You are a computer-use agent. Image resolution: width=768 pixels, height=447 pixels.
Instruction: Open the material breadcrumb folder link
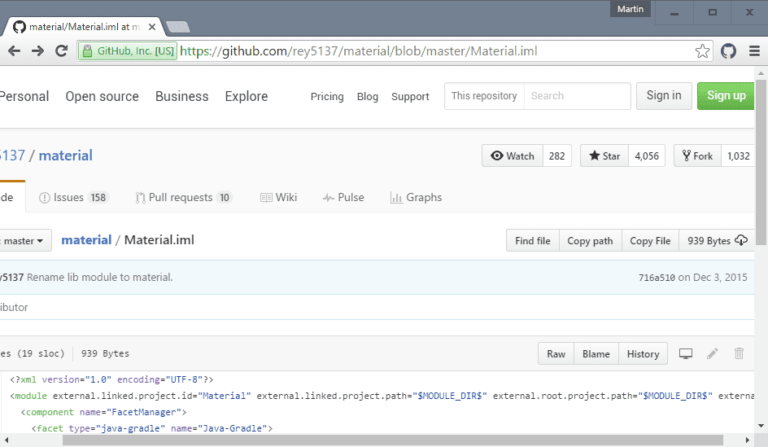tap(86, 240)
